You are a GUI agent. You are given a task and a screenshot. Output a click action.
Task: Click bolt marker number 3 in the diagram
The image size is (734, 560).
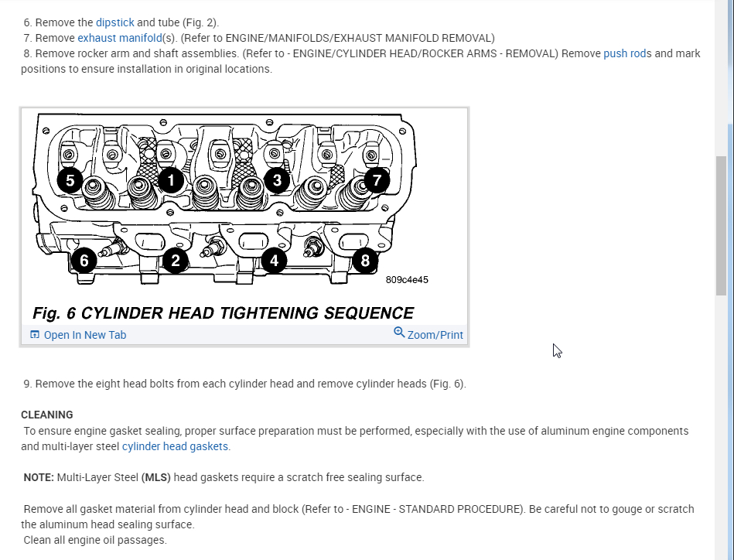(277, 180)
